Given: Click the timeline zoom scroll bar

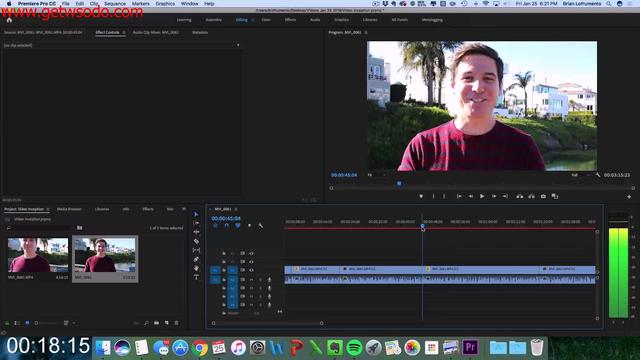Looking at the screenshot, I should point(267,323).
